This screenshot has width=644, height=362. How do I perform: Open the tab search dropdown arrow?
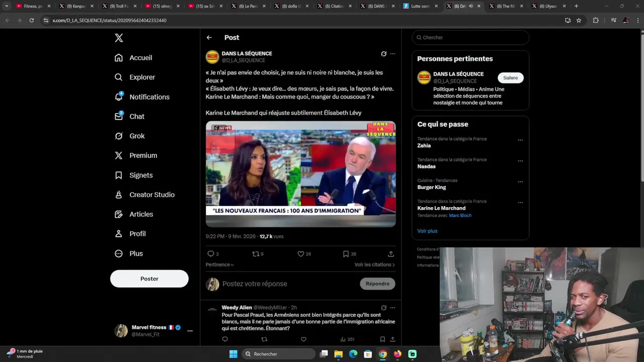[6, 6]
